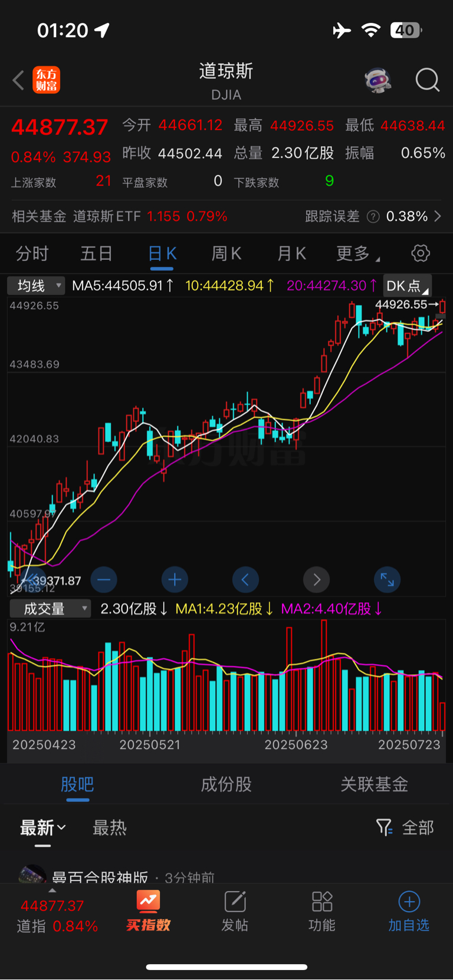453x980 pixels.
Task: Tap the magenta MA20 value 44274.30
Action: tap(331, 286)
